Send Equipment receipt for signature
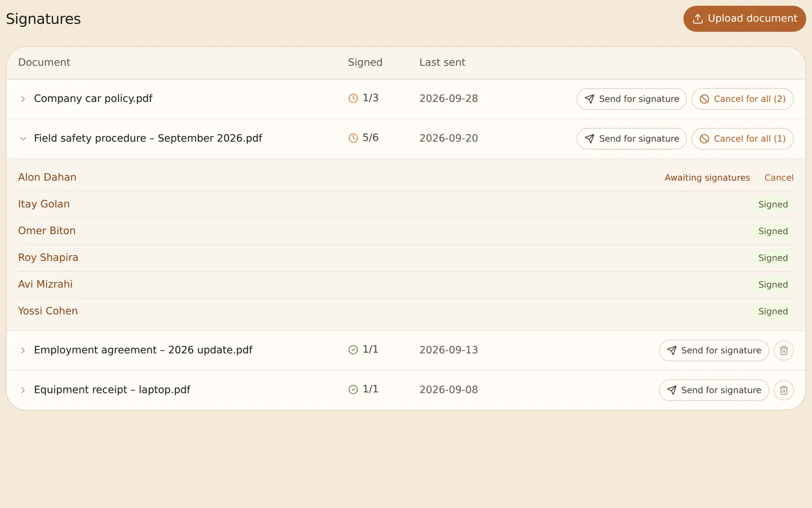Image resolution: width=812 pixels, height=508 pixels. (x=714, y=390)
